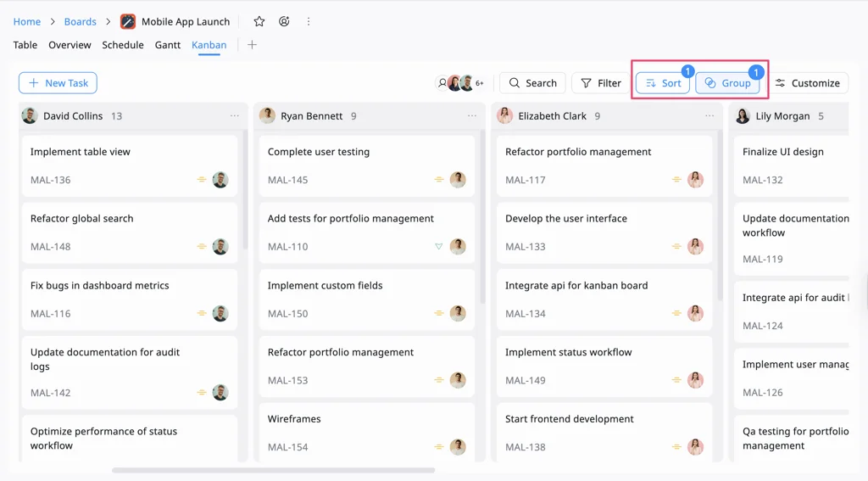Open Implement status workflow card
This screenshot has height=481, width=868.
pyautogui.click(x=604, y=366)
